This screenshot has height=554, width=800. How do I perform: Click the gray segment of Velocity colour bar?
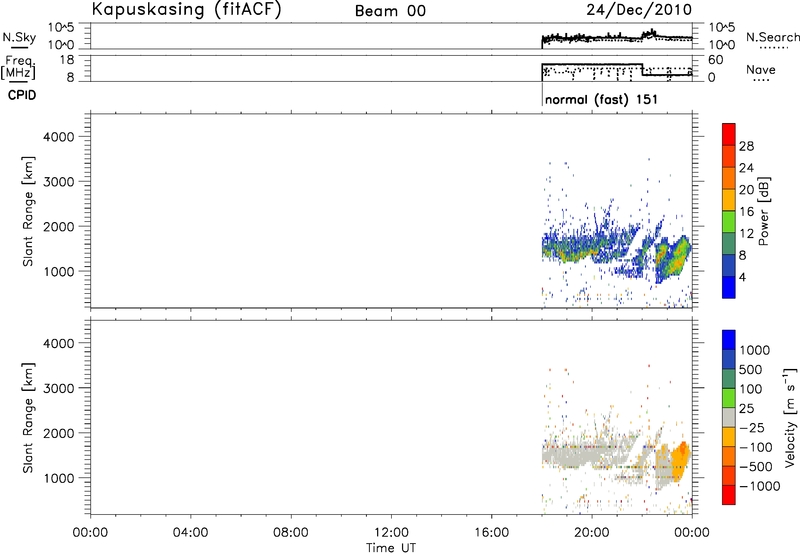[x=729, y=417]
